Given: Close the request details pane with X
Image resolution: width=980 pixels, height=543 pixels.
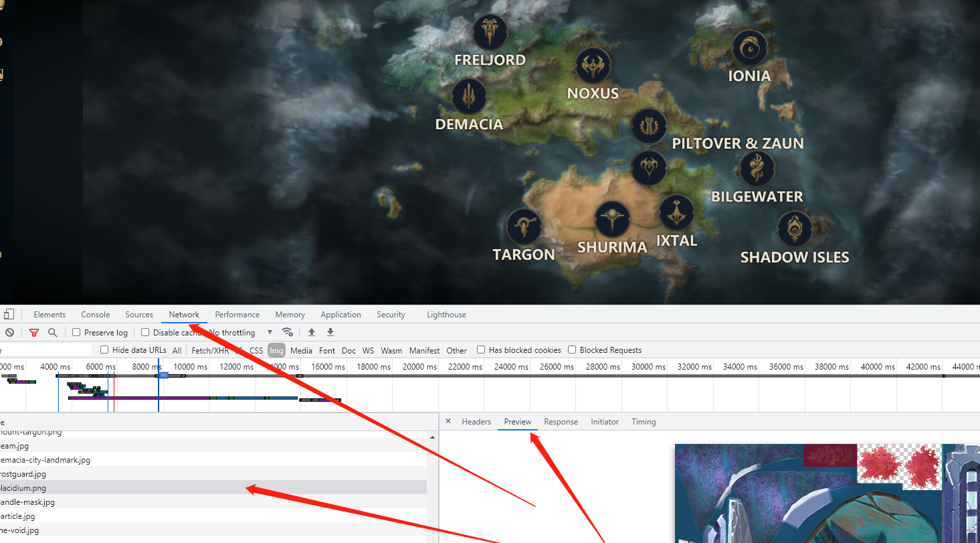Looking at the screenshot, I should pyautogui.click(x=448, y=421).
